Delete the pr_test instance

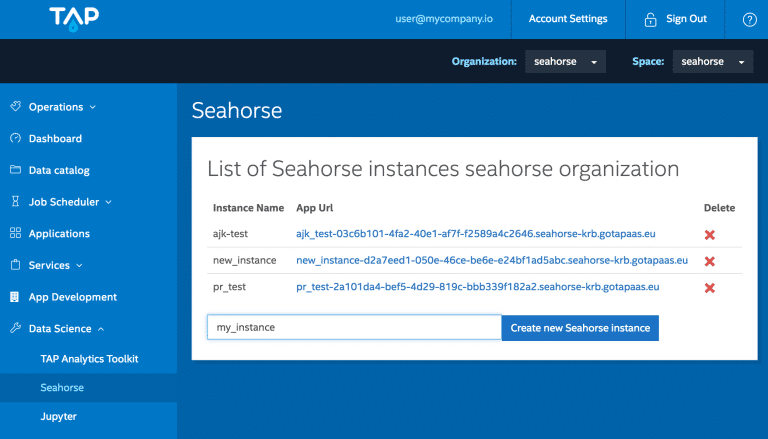click(x=709, y=288)
